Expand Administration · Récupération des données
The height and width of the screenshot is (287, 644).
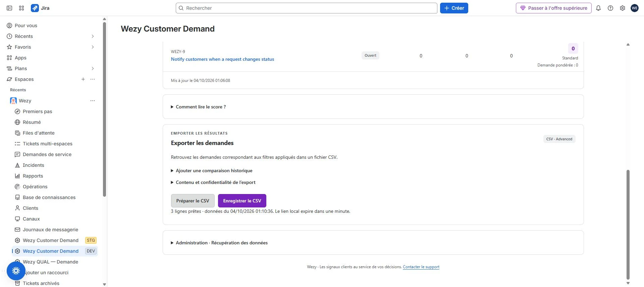coord(219,243)
